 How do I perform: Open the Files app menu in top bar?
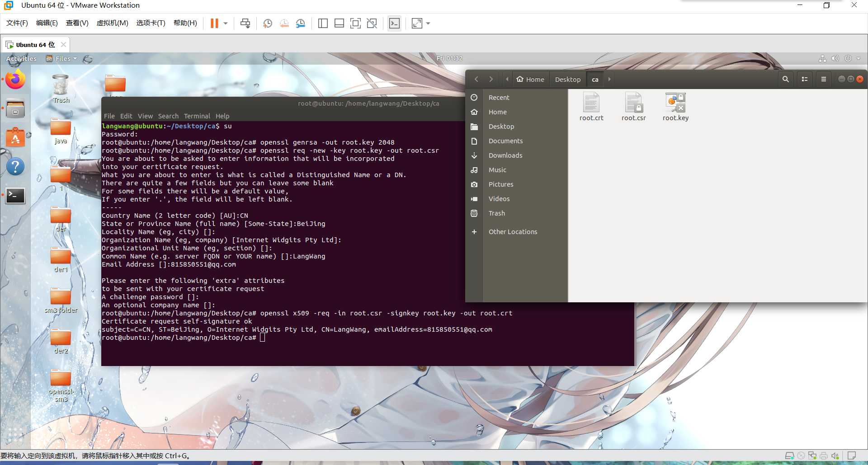62,58
